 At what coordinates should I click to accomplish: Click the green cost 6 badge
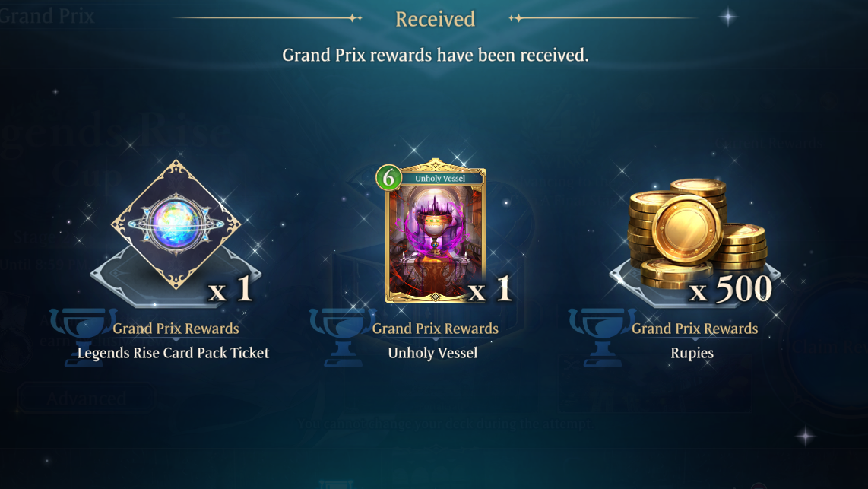click(389, 178)
